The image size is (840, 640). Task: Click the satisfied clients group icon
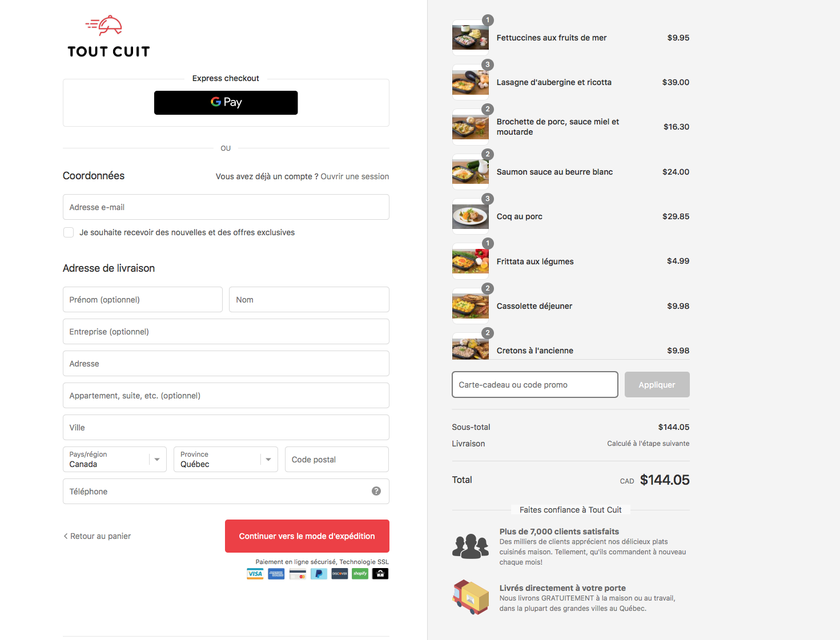[471, 546]
